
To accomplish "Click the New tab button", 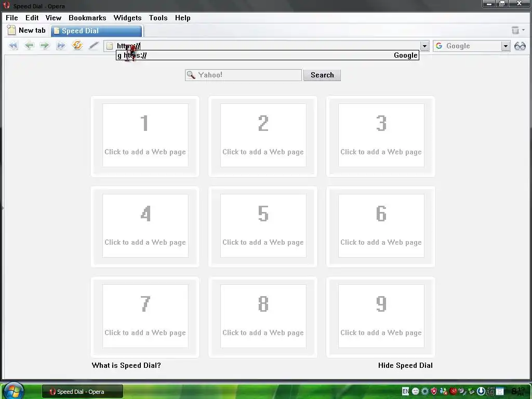I will [x=26, y=30].
